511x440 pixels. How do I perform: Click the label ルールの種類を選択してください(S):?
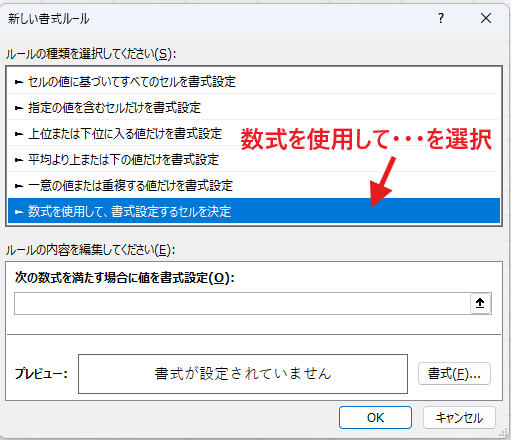pos(91,54)
